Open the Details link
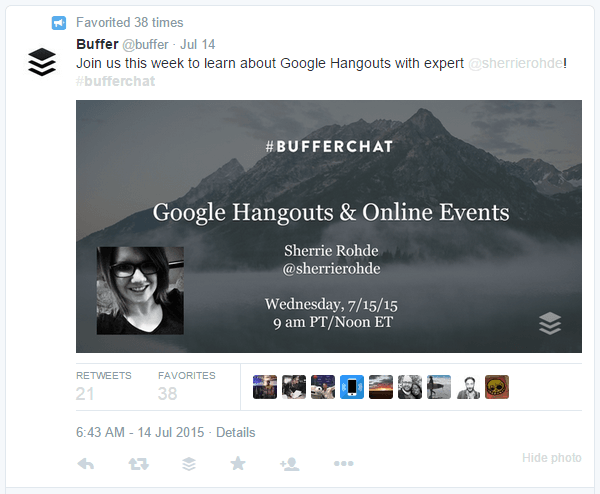The height and width of the screenshot is (494, 600). [x=236, y=432]
